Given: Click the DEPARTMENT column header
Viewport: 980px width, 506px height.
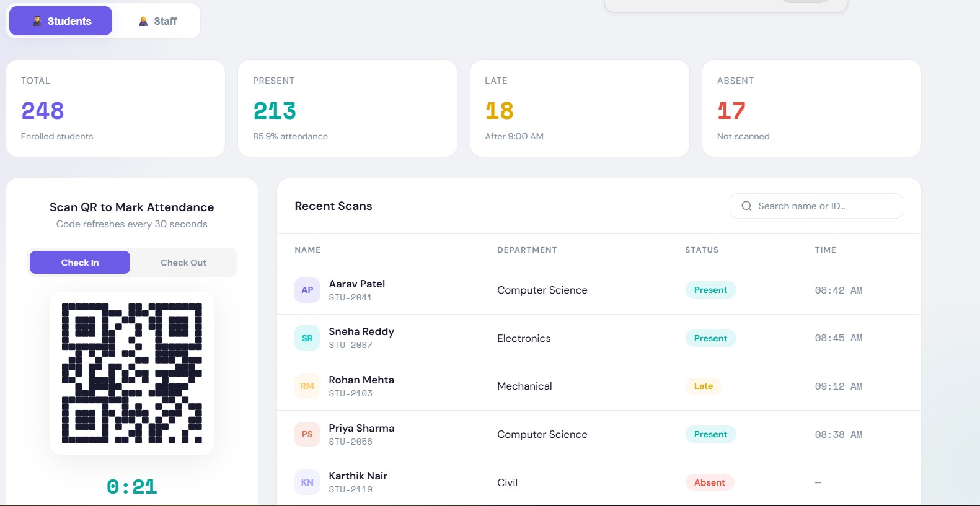Looking at the screenshot, I should (x=527, y=250).
